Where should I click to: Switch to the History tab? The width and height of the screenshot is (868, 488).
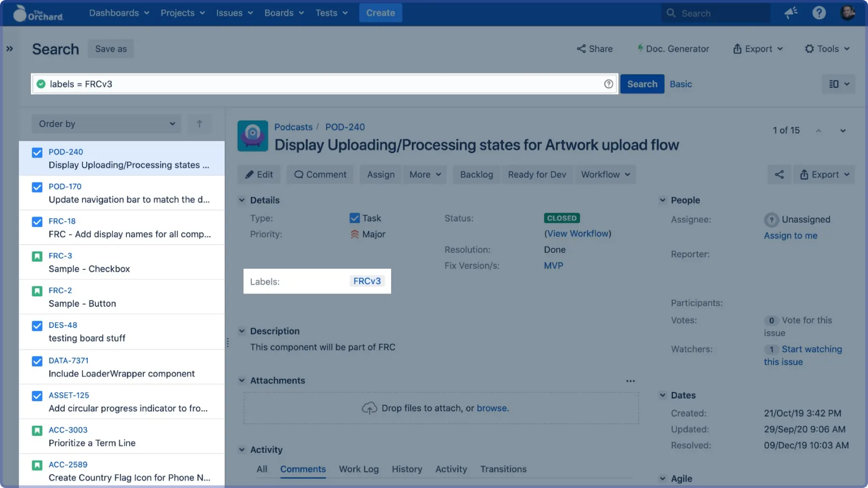[x=407, y=469]
